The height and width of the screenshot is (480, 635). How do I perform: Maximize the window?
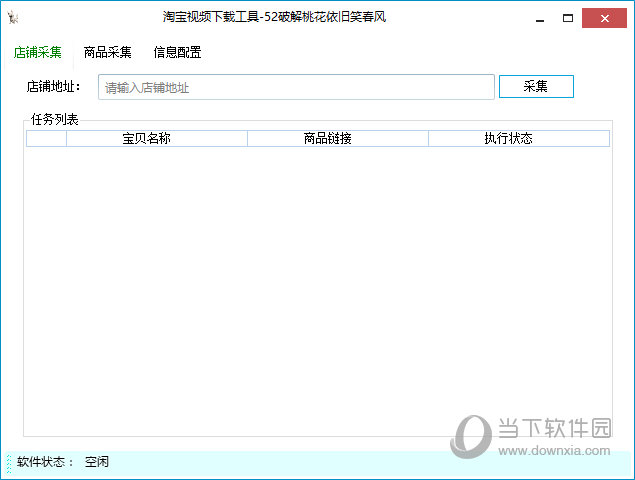tap(568, 18)
